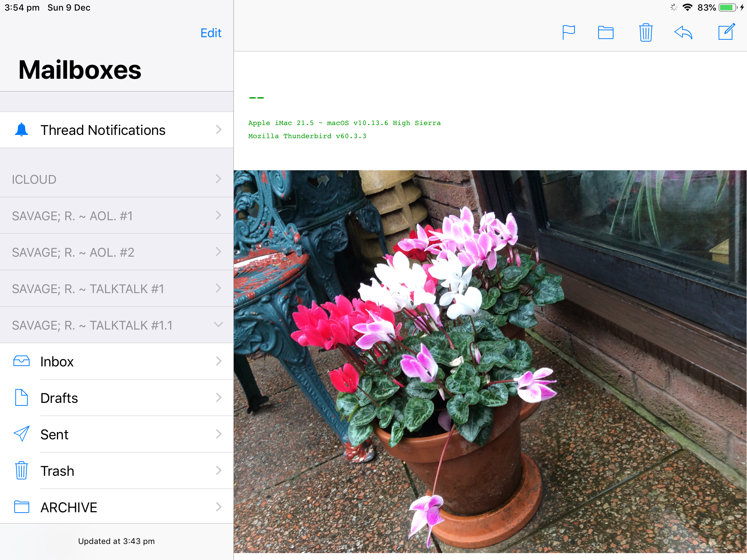Collapse the TALKTALK #1.1 account section
The image size is (747, 560).
tap(218, 324)
